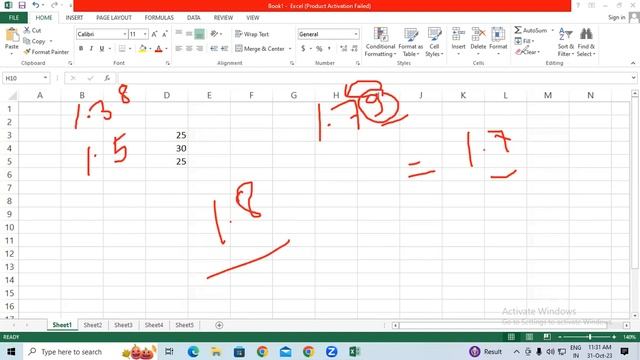Toggle center text alignment
The width and height of the screenshot is (640, 360).
pyautogui.click(x=189, y=49)
